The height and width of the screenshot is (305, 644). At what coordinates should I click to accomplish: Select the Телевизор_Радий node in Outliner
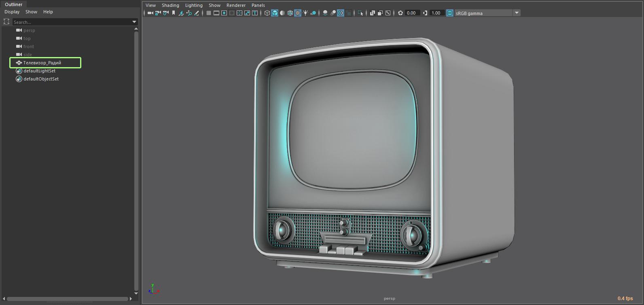pyautogui.click(x=42, y=63)
